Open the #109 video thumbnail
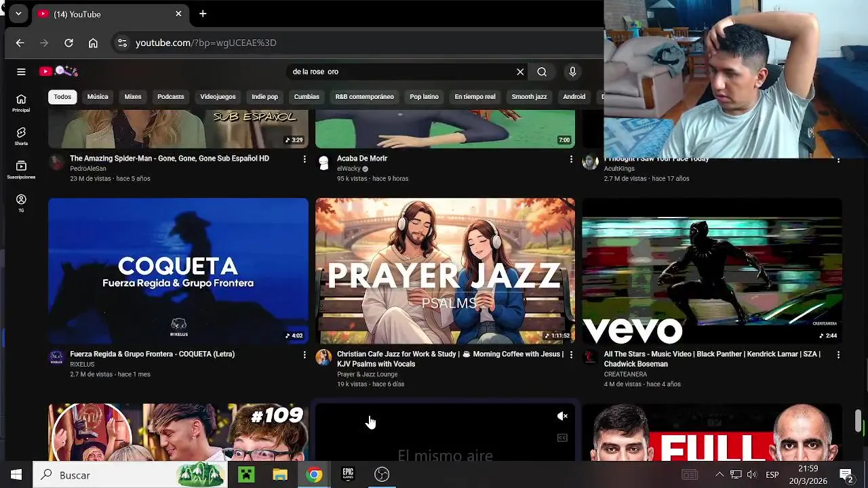The width and height of the screenshot is (868, 488). click(178, 432)
